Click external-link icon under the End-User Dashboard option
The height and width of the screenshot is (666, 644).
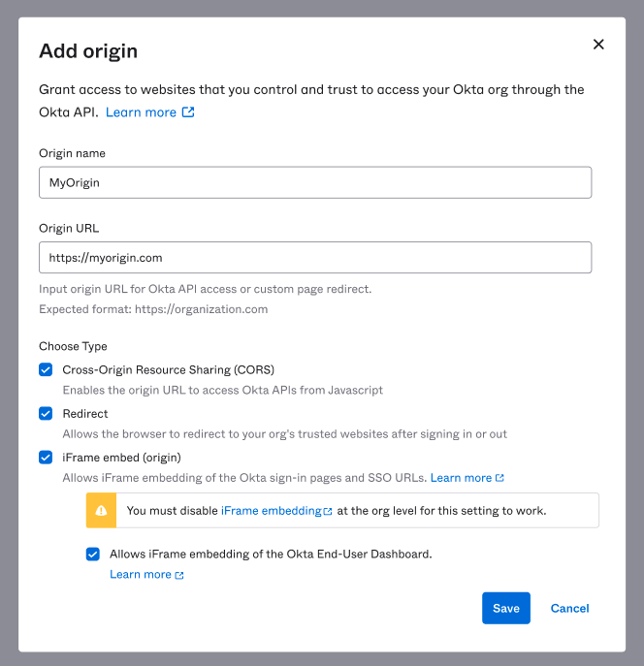pos(179,575)
